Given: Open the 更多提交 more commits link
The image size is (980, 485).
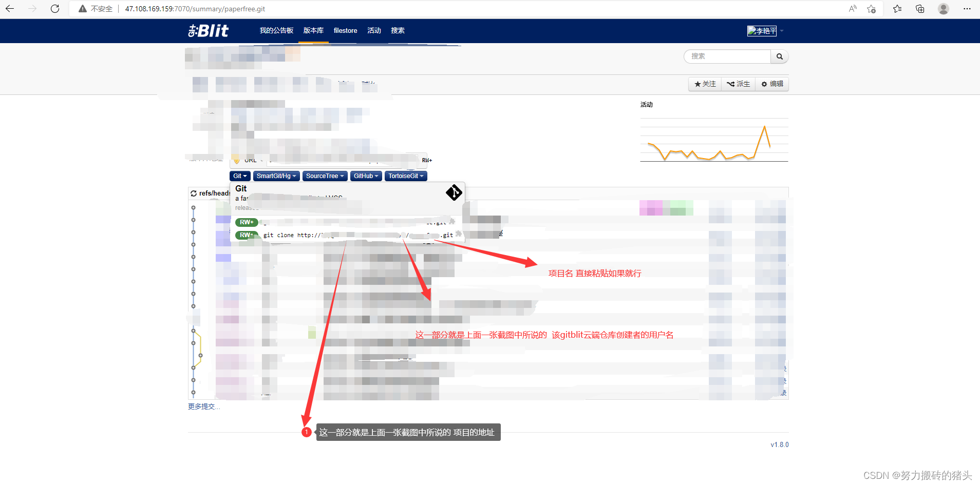Looking at the screenshot, I should (204, 406).
